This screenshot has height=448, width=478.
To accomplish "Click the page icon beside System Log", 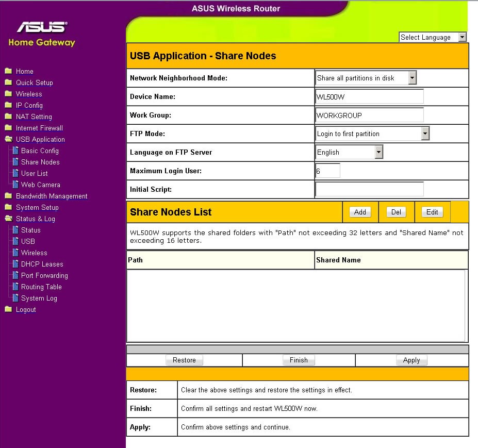I will (x=15, y=298).
